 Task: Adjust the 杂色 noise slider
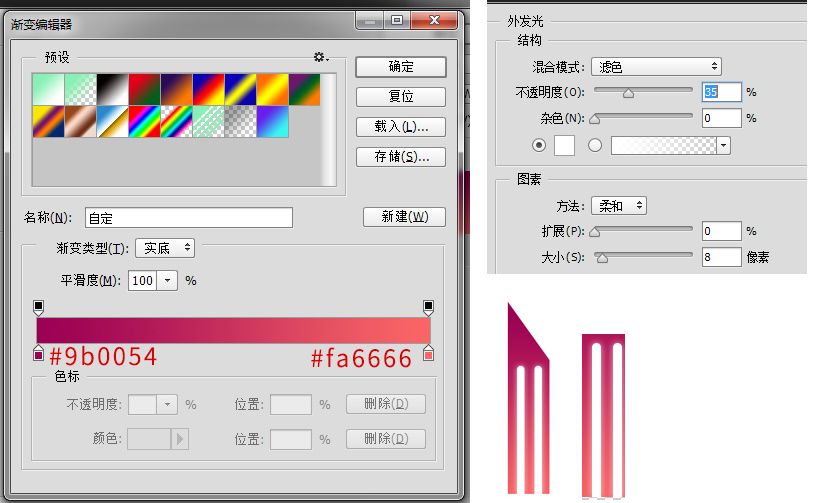pos(595,119)
